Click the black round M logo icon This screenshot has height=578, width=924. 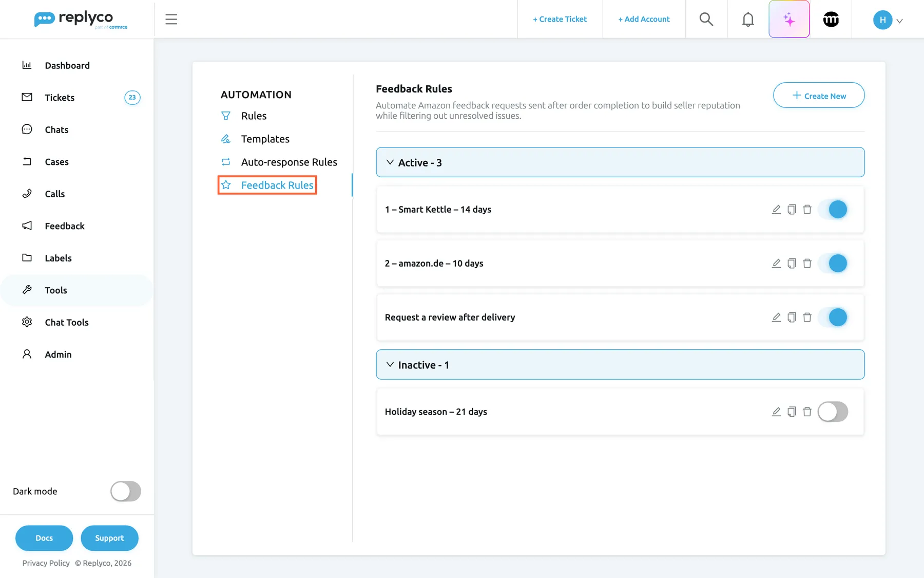[831, 20]
